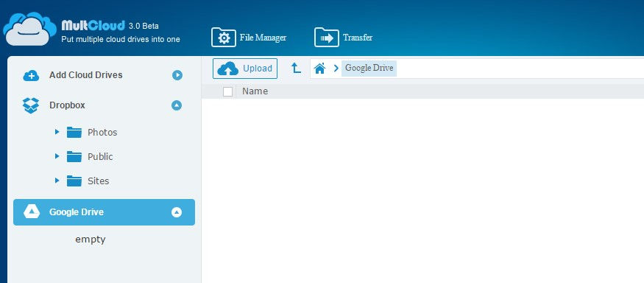Tick the select-all checkbox beside Name
The width and height of the screenshot is (644, 283).
pos(227,91)
